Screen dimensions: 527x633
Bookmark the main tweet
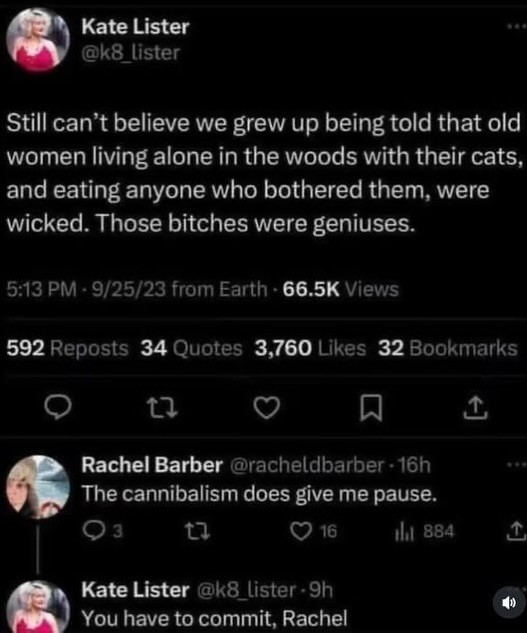(371, 408)
